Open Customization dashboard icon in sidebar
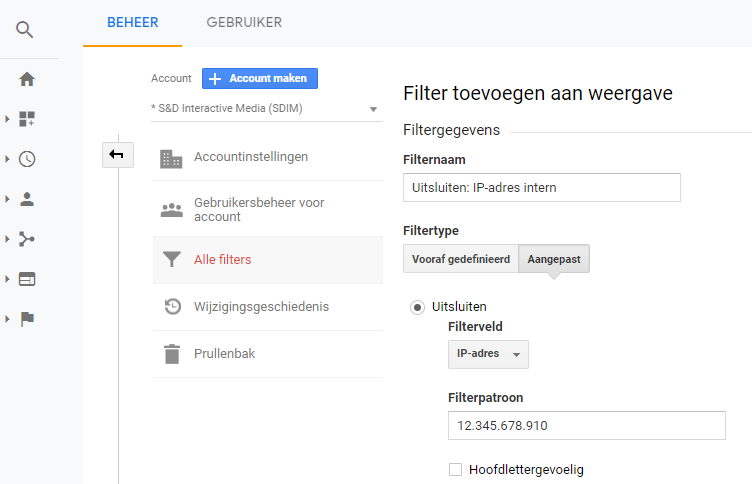Screen dimensions: 752x484 (x=27, y=118)
